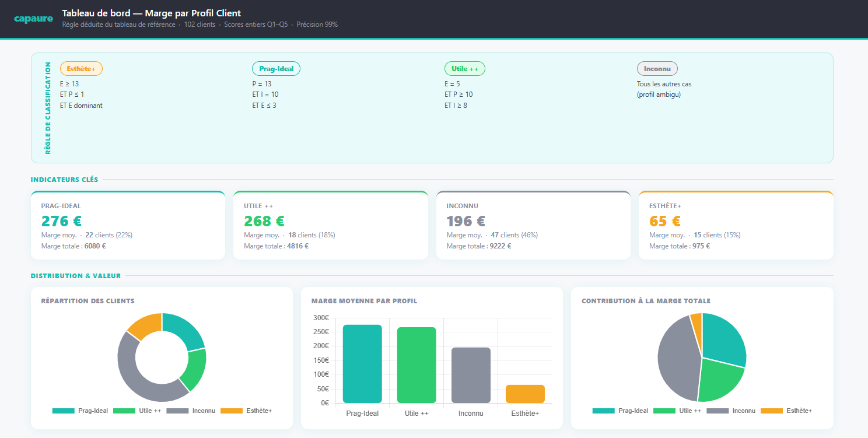Click the 102 clients link in the header
Viewport: 868px width, 438px height.
point(199,24)
